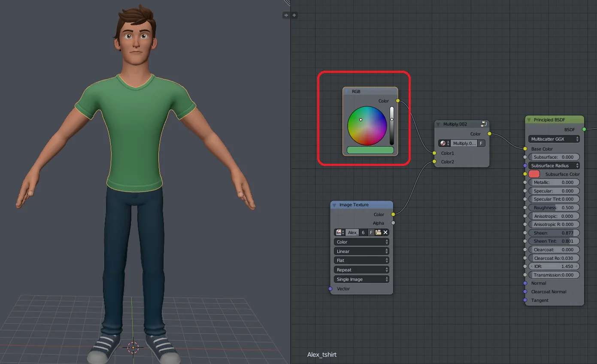Toggle the F fake user on Multiply.002 node
This screenshot has width=597, height=364.
click(x=481, y=143)
